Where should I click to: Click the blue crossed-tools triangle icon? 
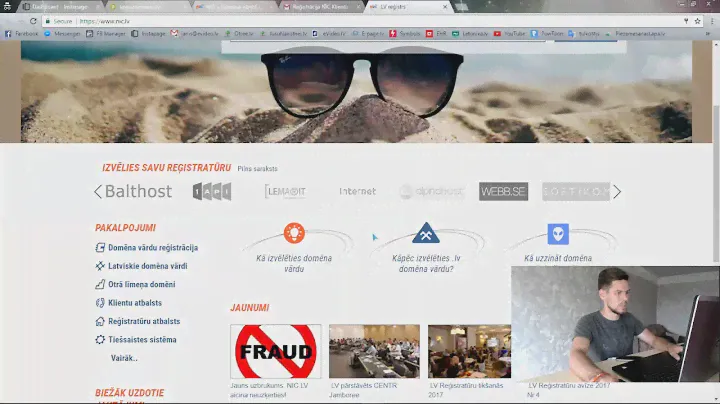[x=426, y=233]
